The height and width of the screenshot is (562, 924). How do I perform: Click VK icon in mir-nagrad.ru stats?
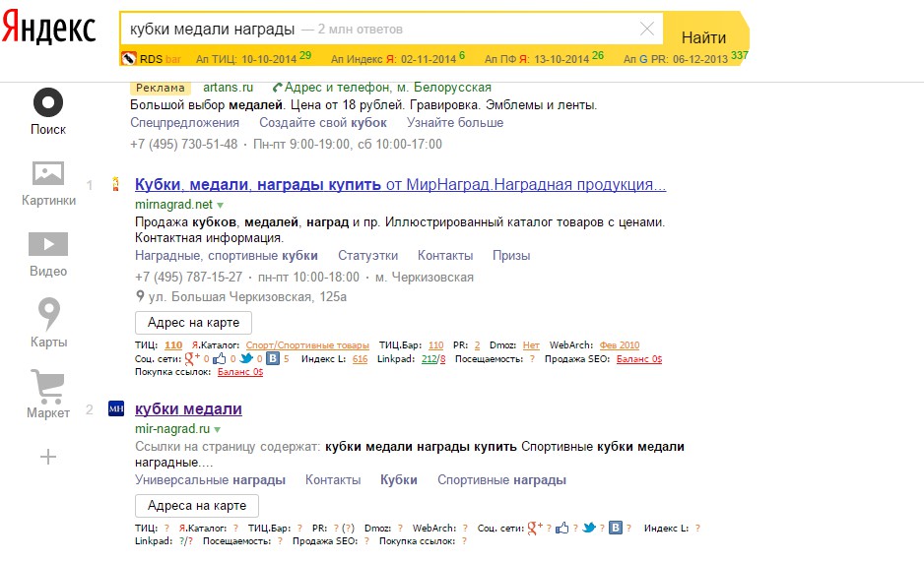(x=616, y=528)
